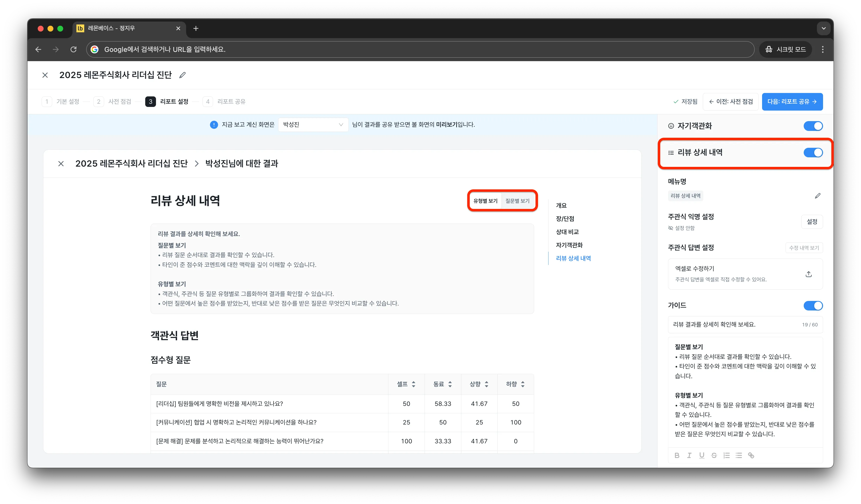Jump to 개요 section in side navigation
The height and width of the screenshot is (504, 861).
(x=561, y=206)
